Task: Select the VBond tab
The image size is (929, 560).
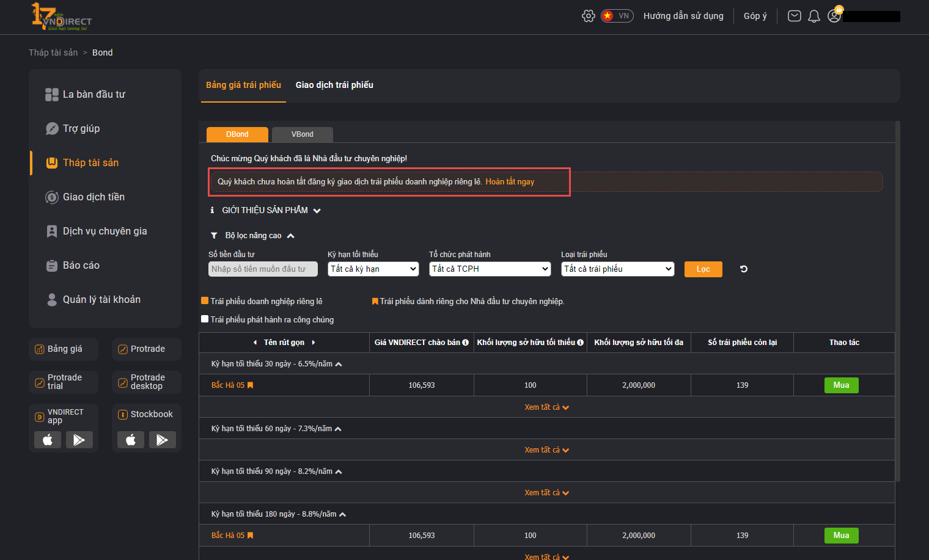Action: click(x=303, y=134)
